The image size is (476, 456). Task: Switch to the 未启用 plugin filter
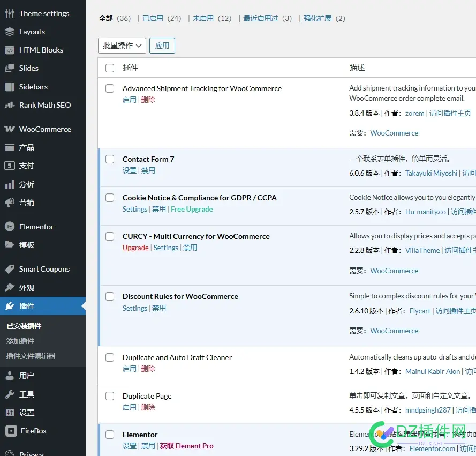[202, 18]
